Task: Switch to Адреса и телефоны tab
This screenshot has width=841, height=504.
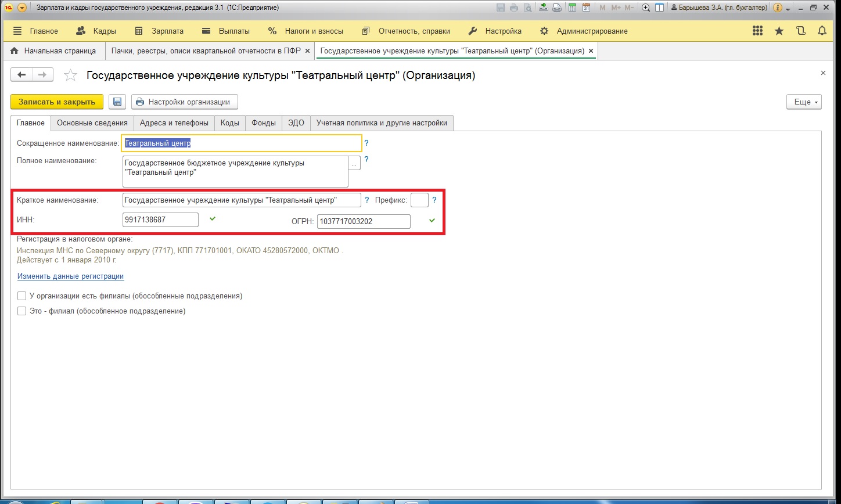Action: click(174, 123)
